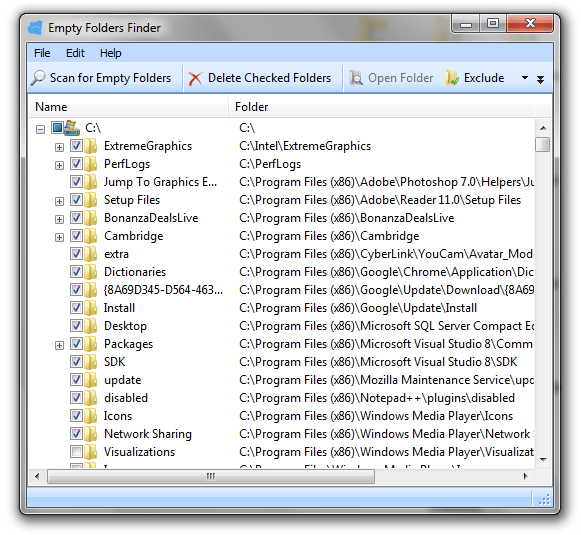Image resolution: width=581 pixels, height=535 pixels.
Task: Click the Install folder icon
Action: [90, 308]
